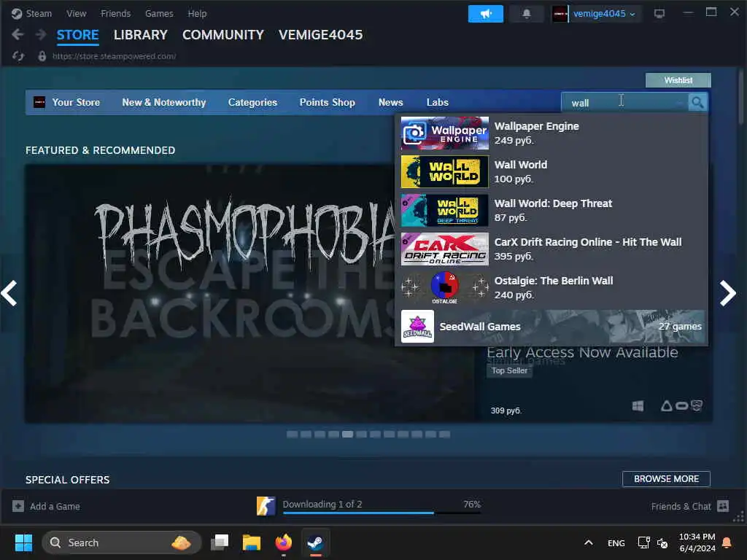Expand the system tray hidden icons chevron
Image resolution: width=747 pixels, height=560 pixels.
[589, 542]
